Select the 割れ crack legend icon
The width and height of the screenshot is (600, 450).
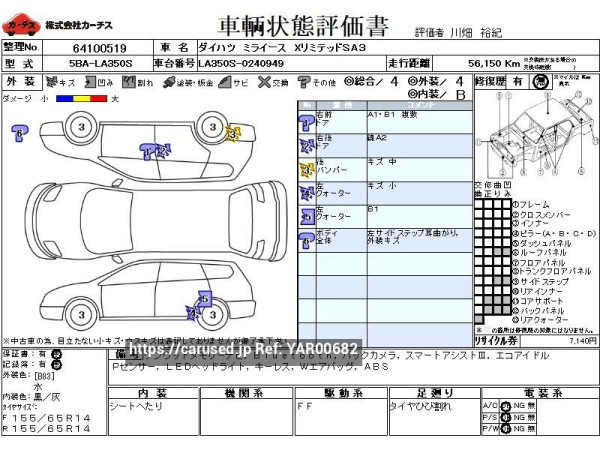point(131,83)
